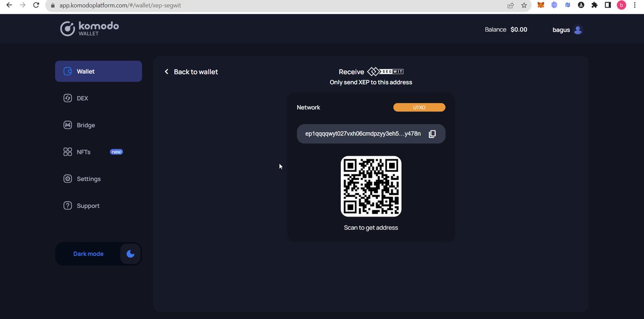
Task: Bookmark this page with star icon
Action: point(524,5)
